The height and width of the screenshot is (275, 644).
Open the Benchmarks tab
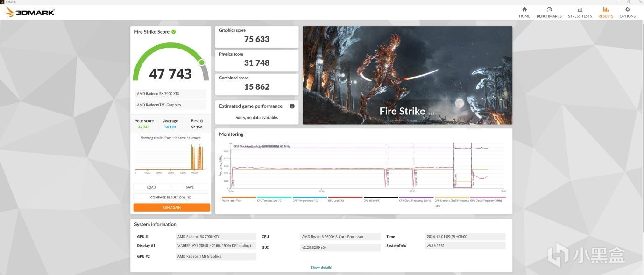coord(549,12)
